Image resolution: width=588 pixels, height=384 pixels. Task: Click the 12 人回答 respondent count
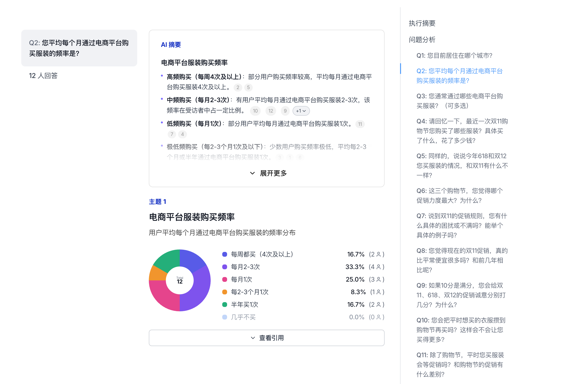click(43, 76)
